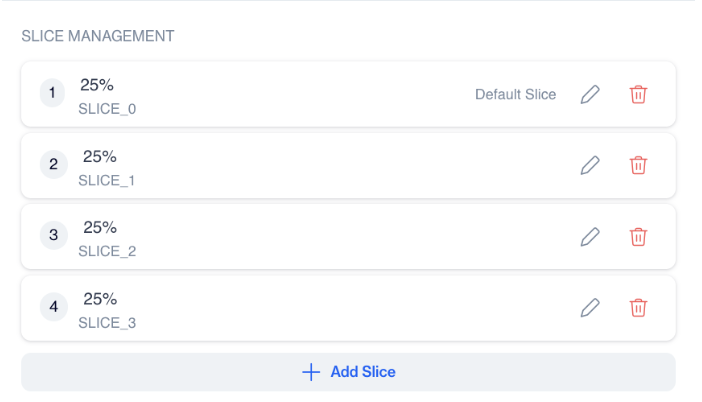The height and width of the screenshot is (402, 702).
Task: Click the 25% value of SLICE_0
Action: 97,85
